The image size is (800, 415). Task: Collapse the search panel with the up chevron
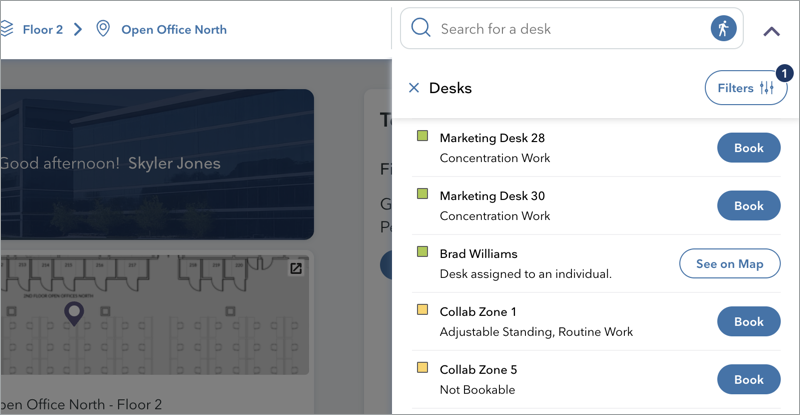(771, 32)
